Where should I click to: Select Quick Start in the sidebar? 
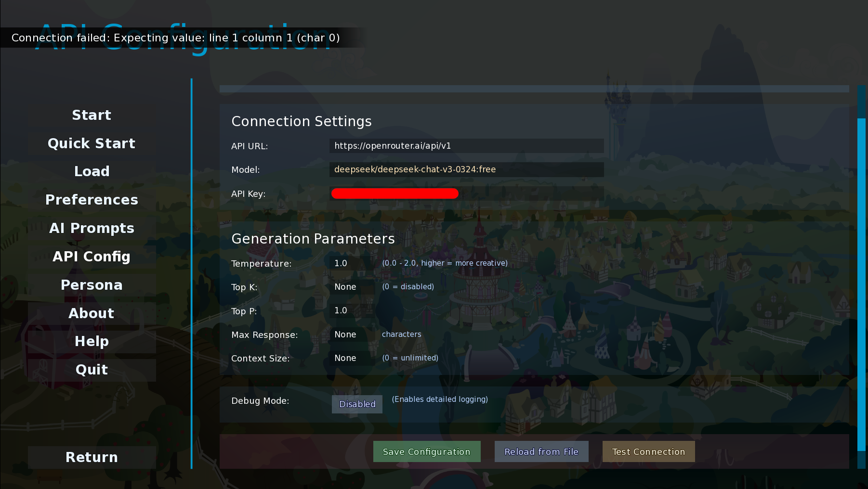point(92,143)
